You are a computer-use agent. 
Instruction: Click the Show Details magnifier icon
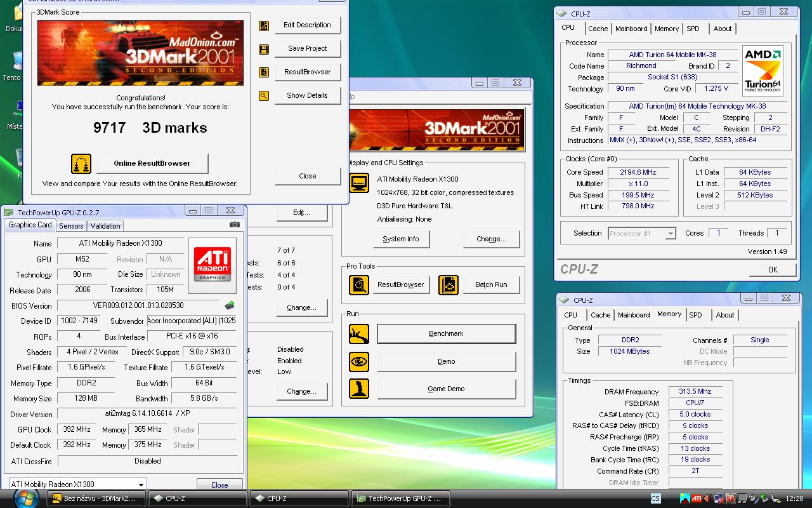[x=264, y=96]
